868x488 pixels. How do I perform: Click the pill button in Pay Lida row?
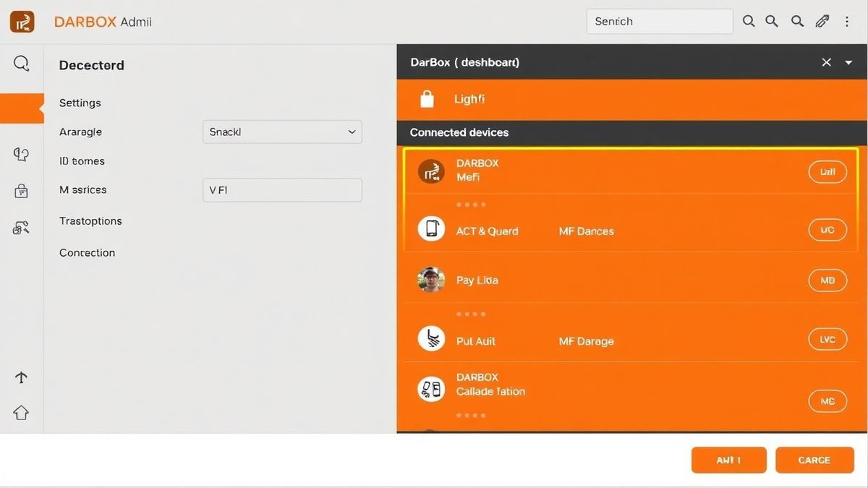coord(827,280)
